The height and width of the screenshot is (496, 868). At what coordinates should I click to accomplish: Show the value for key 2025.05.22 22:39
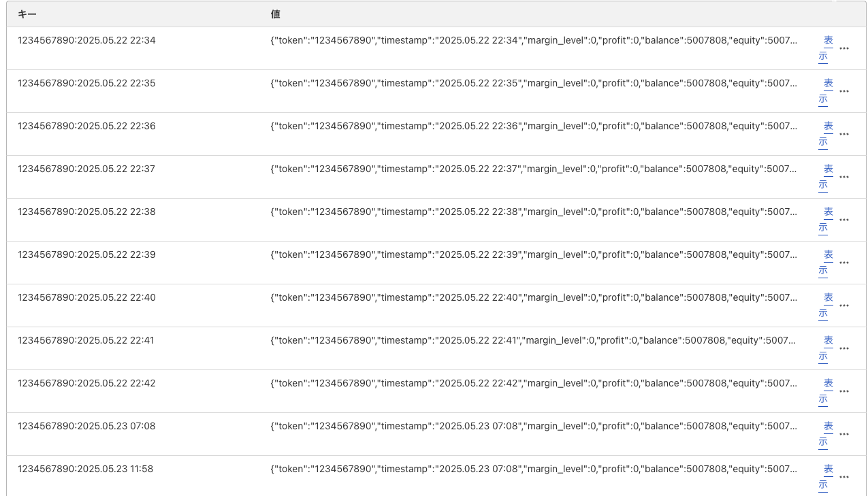coord(826,263)
